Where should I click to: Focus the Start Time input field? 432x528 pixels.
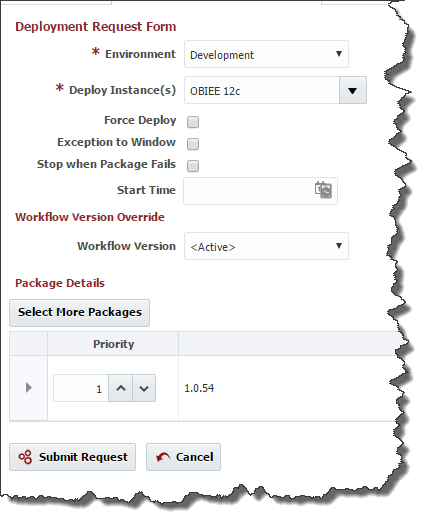[x=260, y=191]
